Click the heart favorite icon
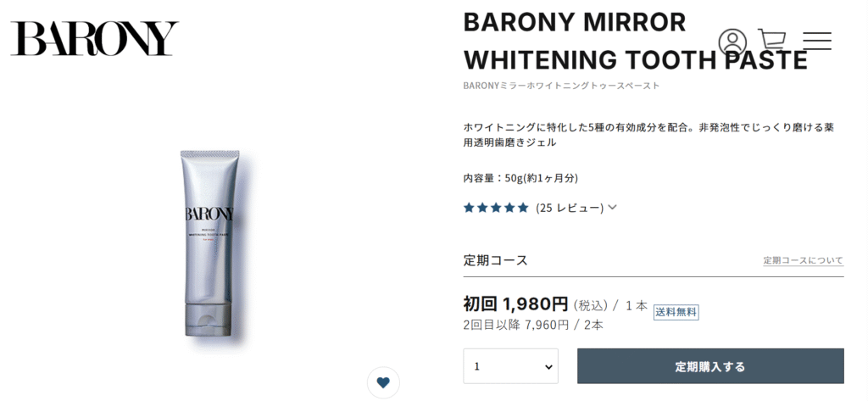The image size is (868, 401). pyautogui.click(x=383, y=382)
